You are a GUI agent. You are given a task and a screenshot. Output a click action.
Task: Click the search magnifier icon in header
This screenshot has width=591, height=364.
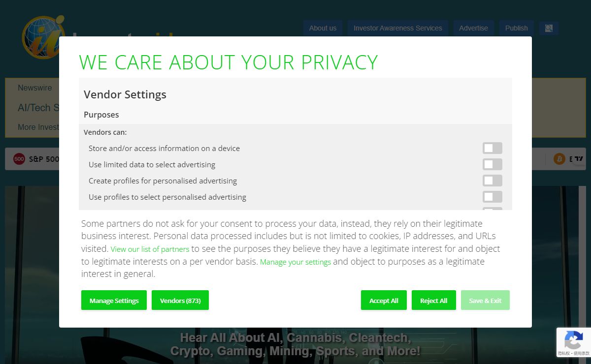(549, 28)
